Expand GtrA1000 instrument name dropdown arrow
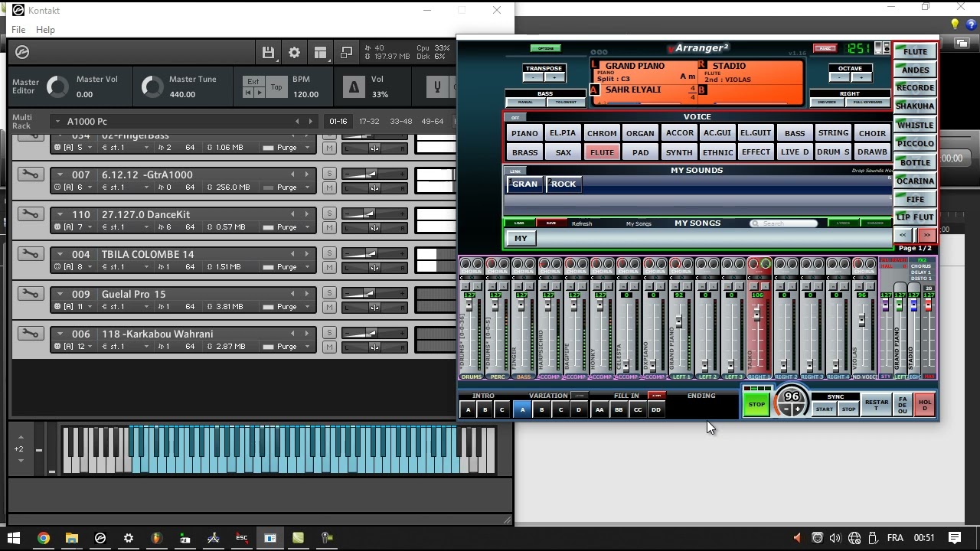Screen dimensions: 980x551 coord(60,174)
